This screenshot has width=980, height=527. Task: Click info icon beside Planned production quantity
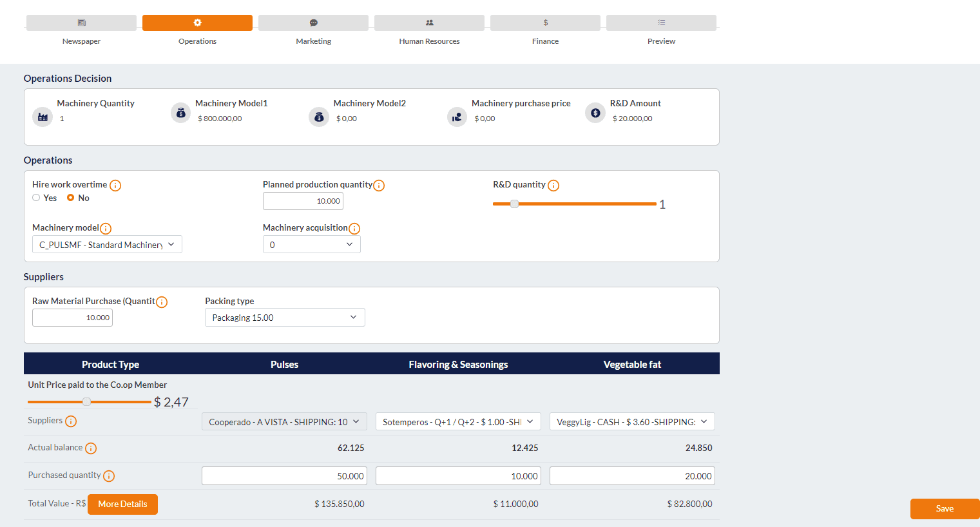tap(379, 186)
